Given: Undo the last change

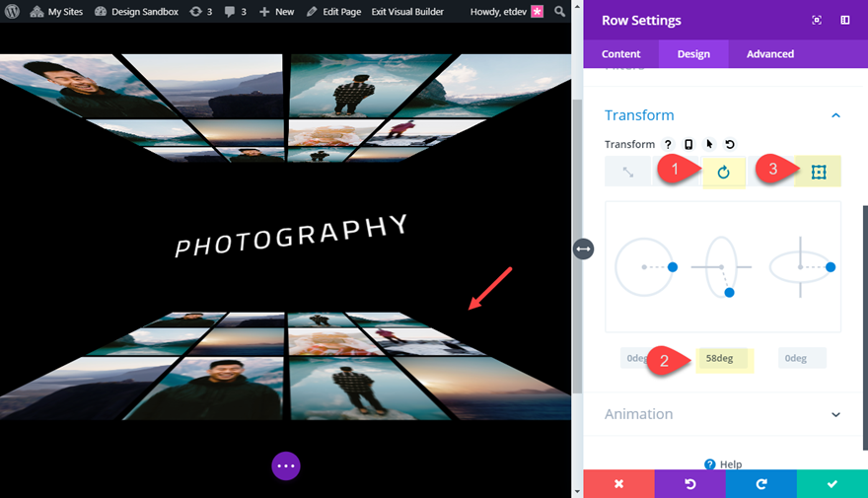Looking at the screenshot, I should (689, 484).
